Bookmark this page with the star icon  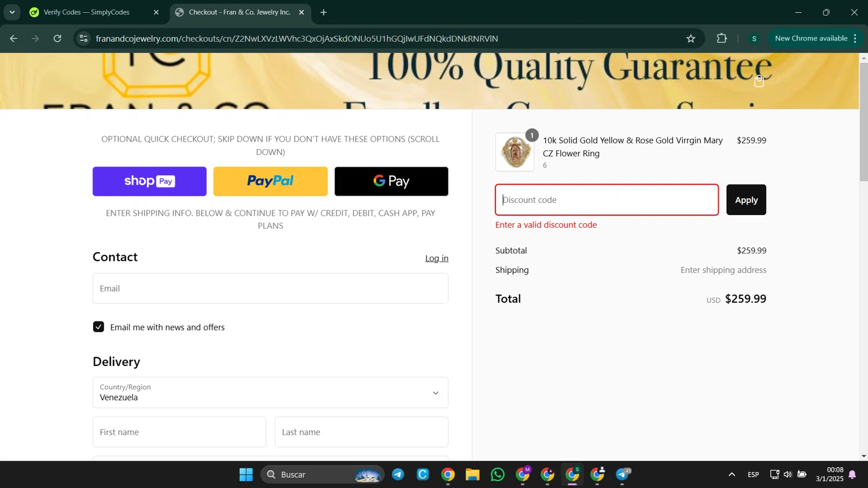click(x=691, y=38)
